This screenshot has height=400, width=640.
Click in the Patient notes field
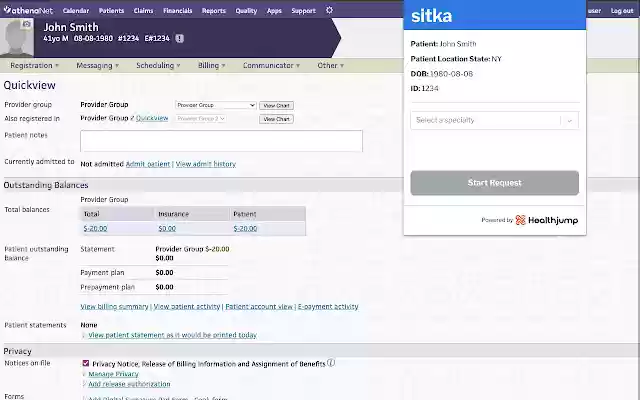coord(221,141)
